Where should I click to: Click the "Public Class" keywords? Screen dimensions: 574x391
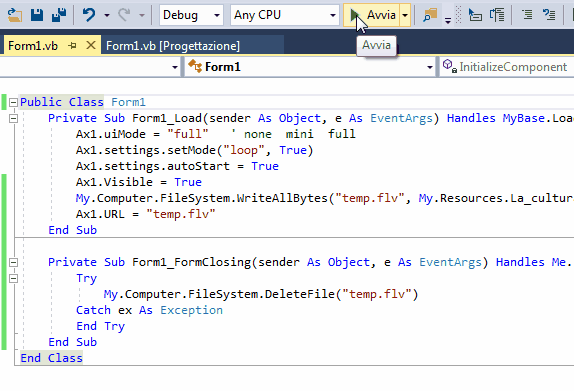coord(62,102)
